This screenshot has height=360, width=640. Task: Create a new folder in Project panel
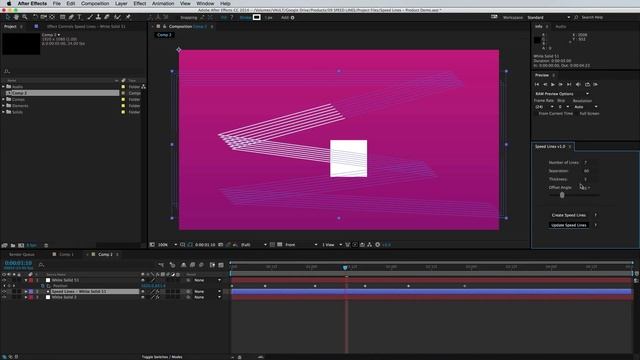[13, 245]
